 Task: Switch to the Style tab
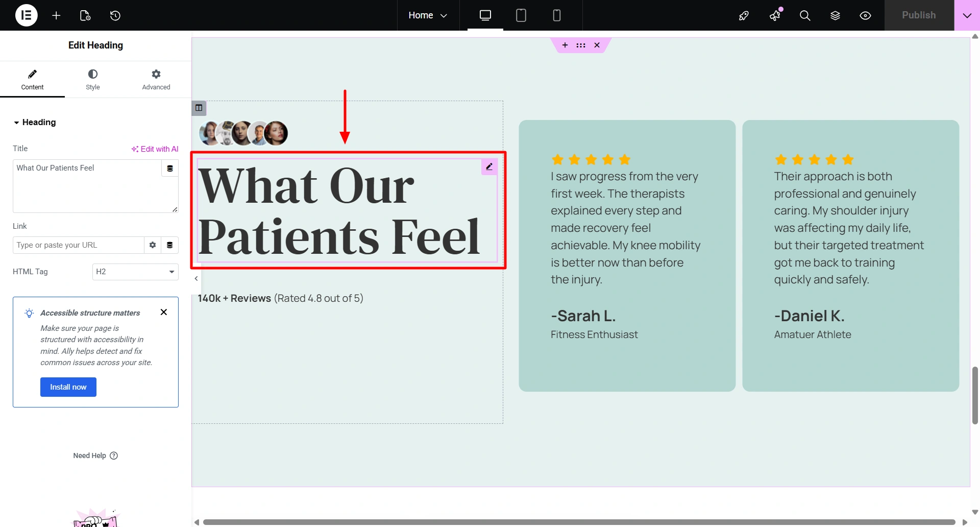93,80
